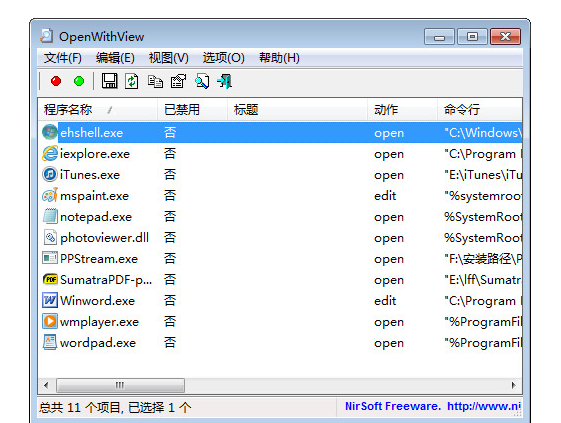Sort by the 动作 column header
The height and width of the screenshot is (423, 561).
click(402, 110)
